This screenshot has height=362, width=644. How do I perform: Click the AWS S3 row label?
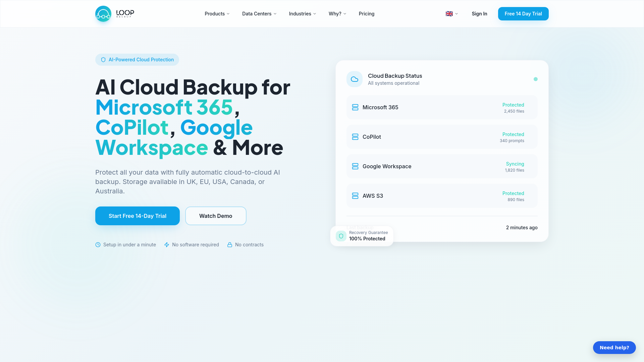pos(373,196)
